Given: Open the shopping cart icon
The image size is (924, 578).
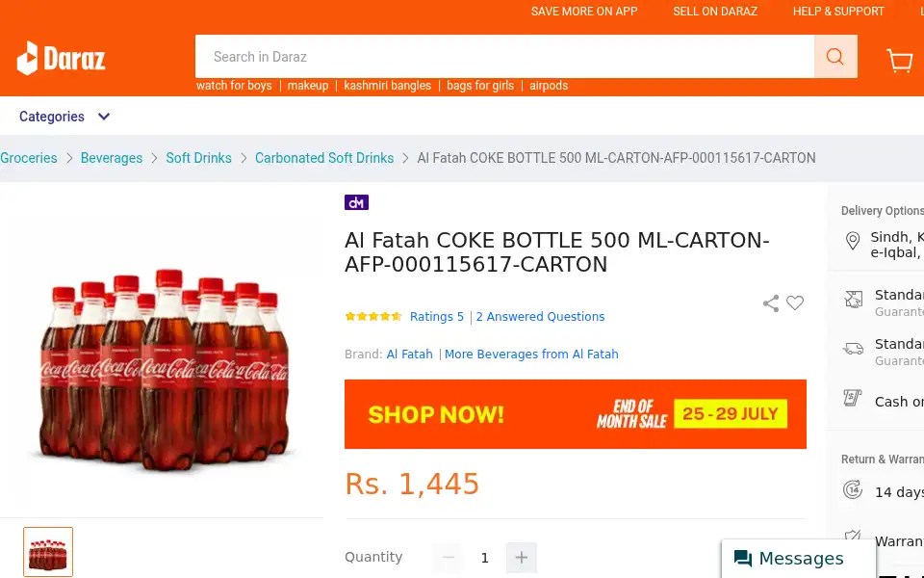Looking at the screenshot, I should pos(900,60).
